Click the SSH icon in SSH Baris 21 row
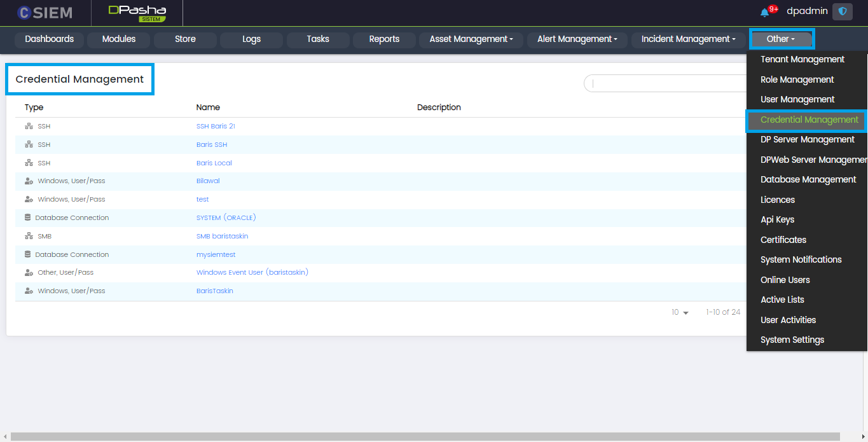Image resolution: width=868 pixels, height=442 pixels. pos(29,127)
